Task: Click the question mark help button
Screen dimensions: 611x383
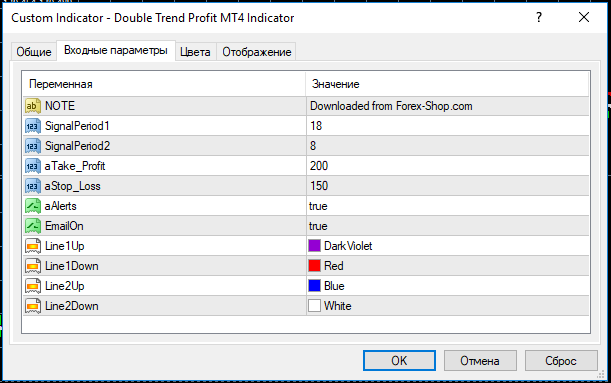Action: click(x=539, y=18)
